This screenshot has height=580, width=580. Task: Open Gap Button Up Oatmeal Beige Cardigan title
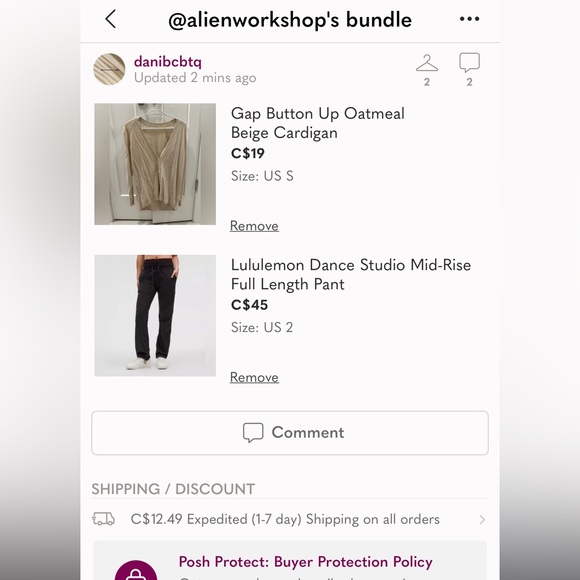(x=318, y=123)
